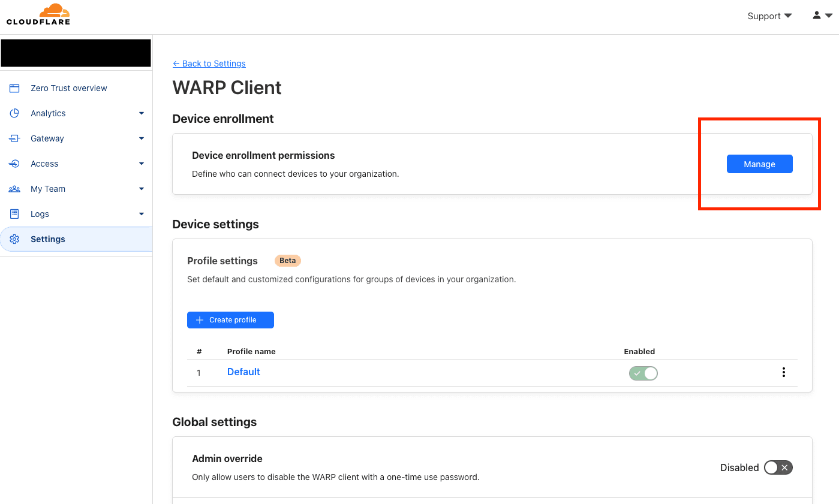This screenshot has height=504, width=839.
Task: Click the Cloudflare logo
Action: 38,14
